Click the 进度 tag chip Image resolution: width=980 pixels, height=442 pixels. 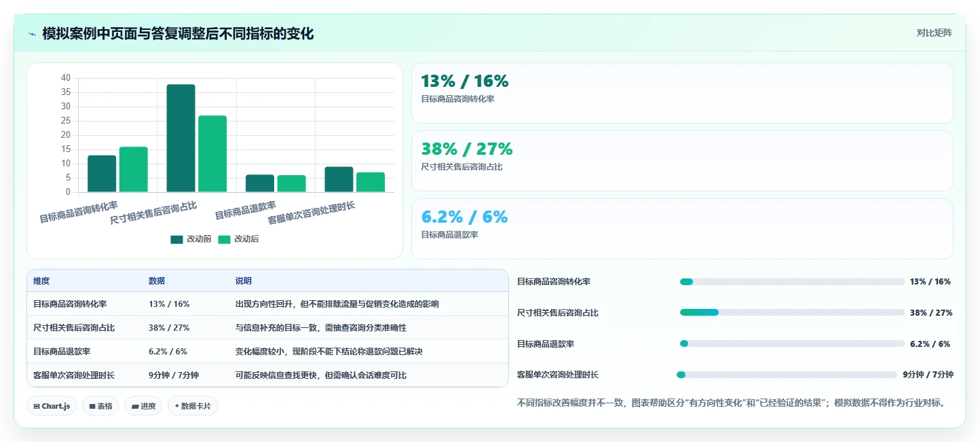143,406
